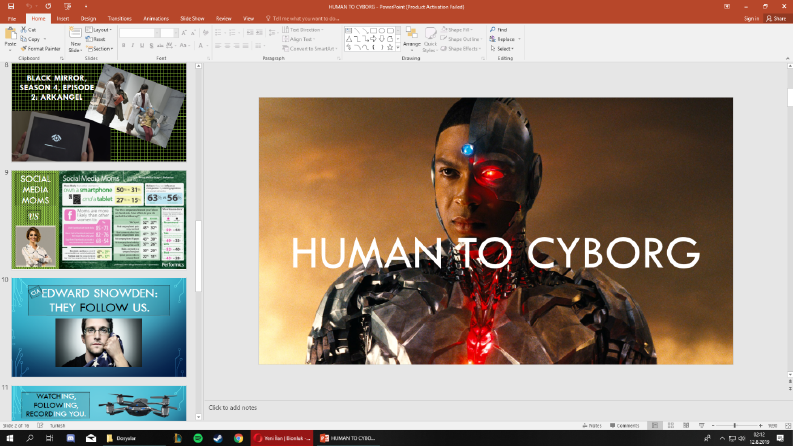The height and width of the screenshot is (446, 793).
Task: Toggle Italic formatting
Action: pos(133,46)
